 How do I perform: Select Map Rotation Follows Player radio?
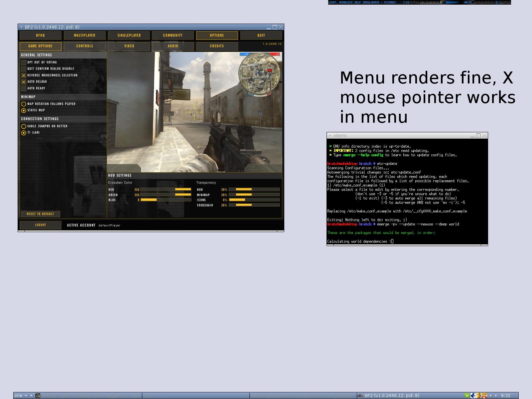tap(24, 104)
